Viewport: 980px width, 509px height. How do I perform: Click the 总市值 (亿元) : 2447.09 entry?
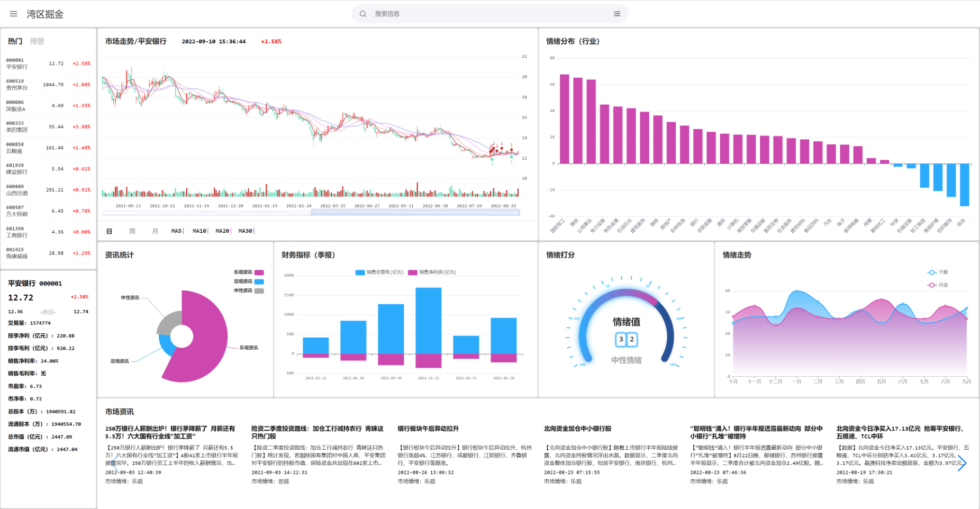pyautogui.click(x=40, y=437)
